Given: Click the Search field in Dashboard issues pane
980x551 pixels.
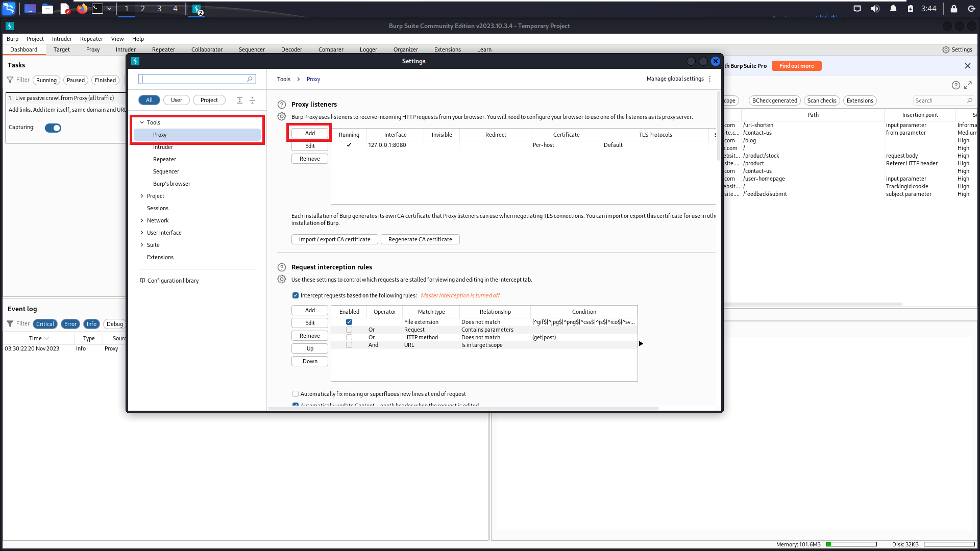Looking at the screenshot, I should click(x=943, y=101).
